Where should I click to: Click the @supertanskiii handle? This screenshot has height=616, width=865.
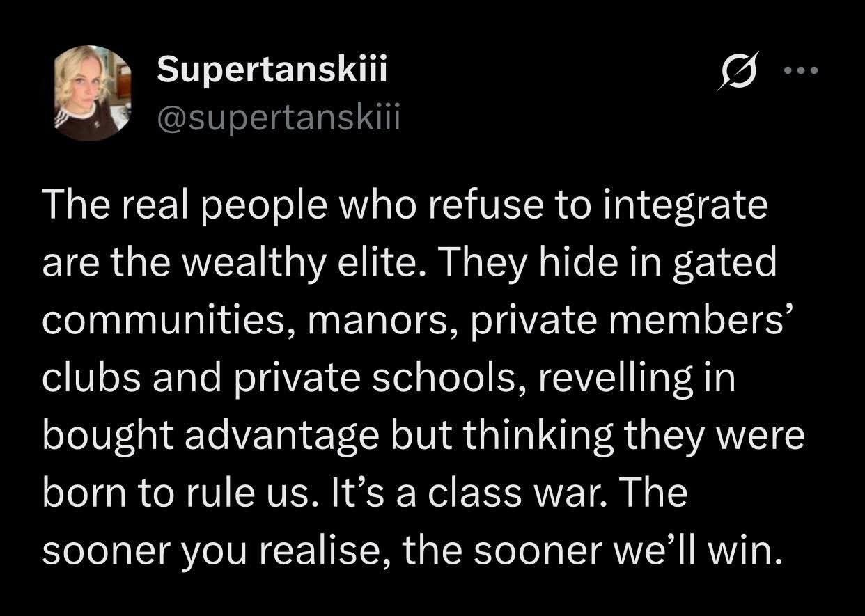pyautogui.click(x=279, y=120)
